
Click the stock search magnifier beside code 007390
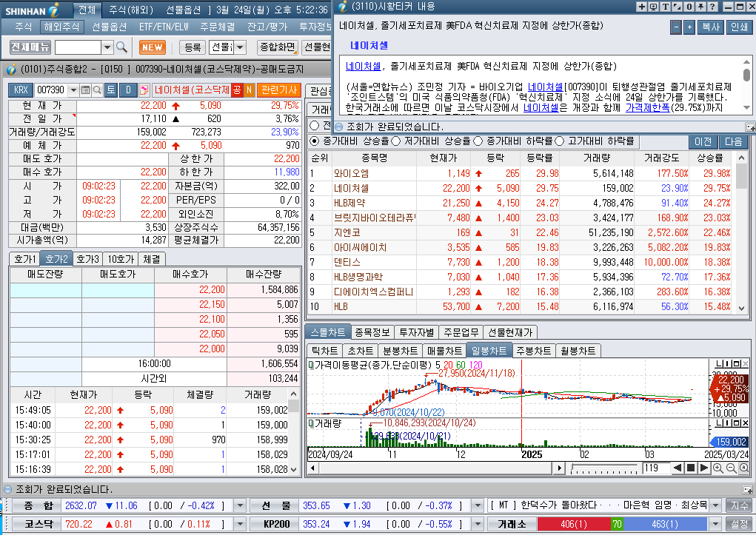coord(96,90)
